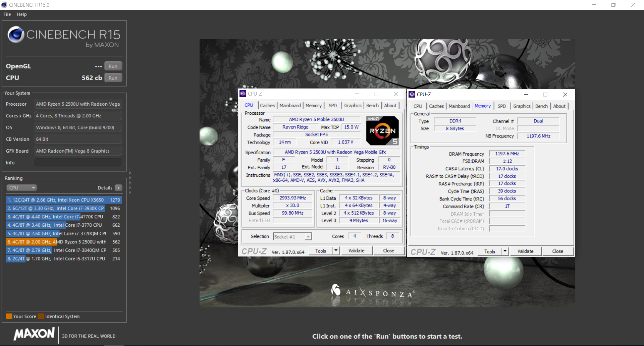This screenshot has width=644, height=346.
Task: Open the Socket #1 selection dropdown
Action: point(292,237)
